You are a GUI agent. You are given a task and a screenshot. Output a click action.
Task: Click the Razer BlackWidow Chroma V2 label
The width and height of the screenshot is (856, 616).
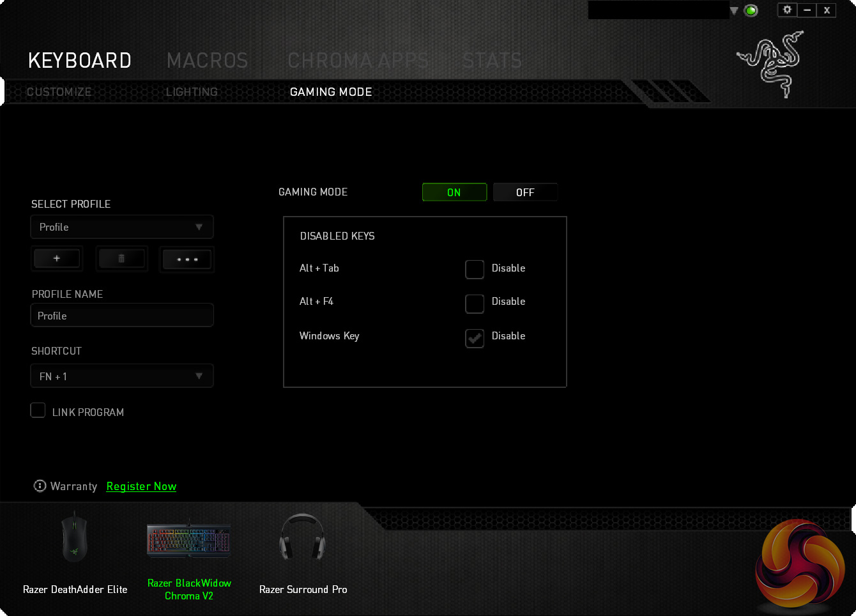pyautogui.click(x=189, y=589)
